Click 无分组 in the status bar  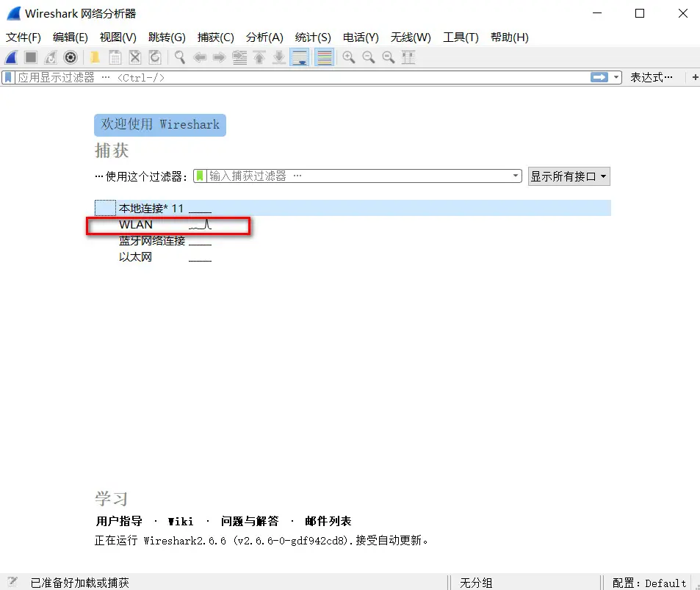coord(476,583)
